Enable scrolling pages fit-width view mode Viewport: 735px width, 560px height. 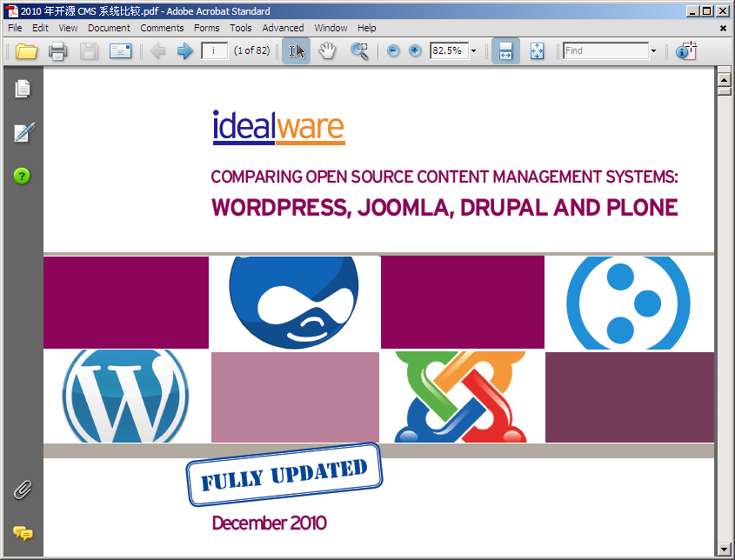(505, 51)
